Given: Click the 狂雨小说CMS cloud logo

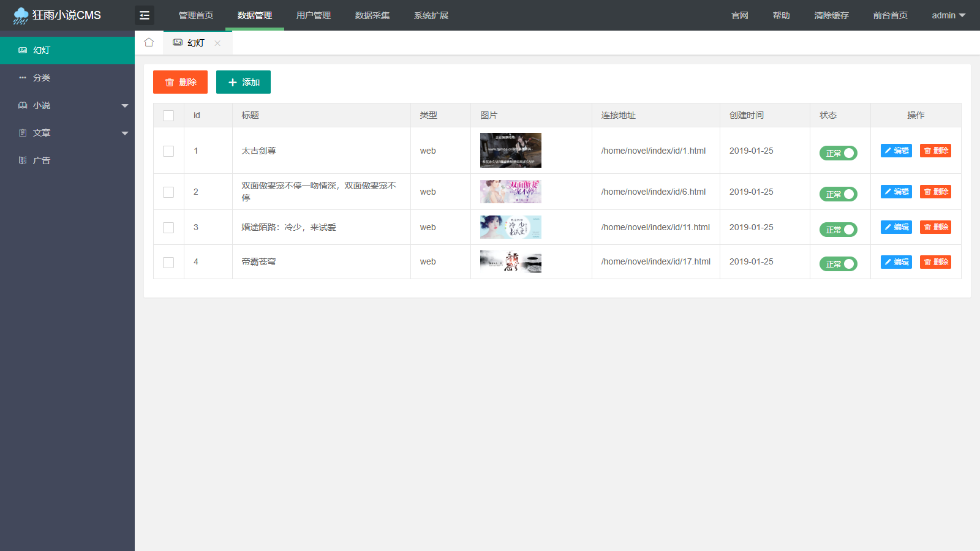Looking at the screenshot, I should click(20, 15).
